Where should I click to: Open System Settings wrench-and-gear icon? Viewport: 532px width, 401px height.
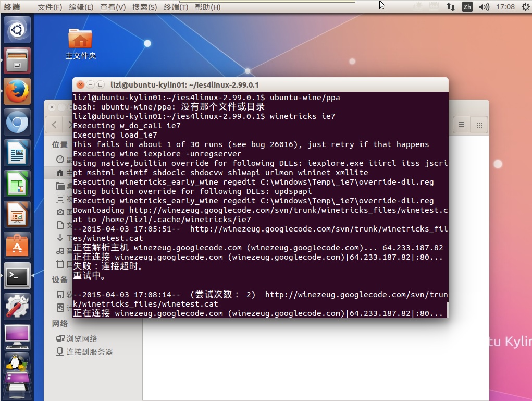point(17,307)
